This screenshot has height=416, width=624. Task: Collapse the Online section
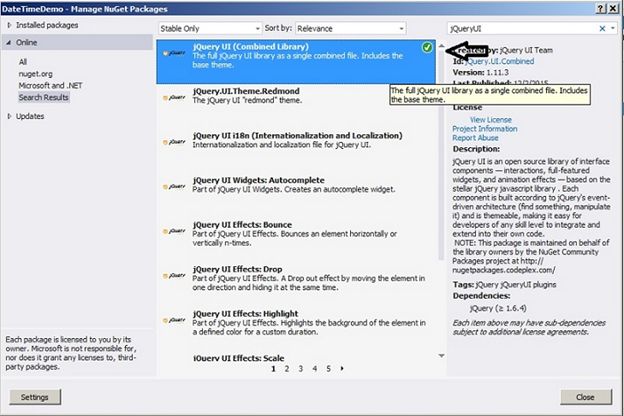[9, 43]
